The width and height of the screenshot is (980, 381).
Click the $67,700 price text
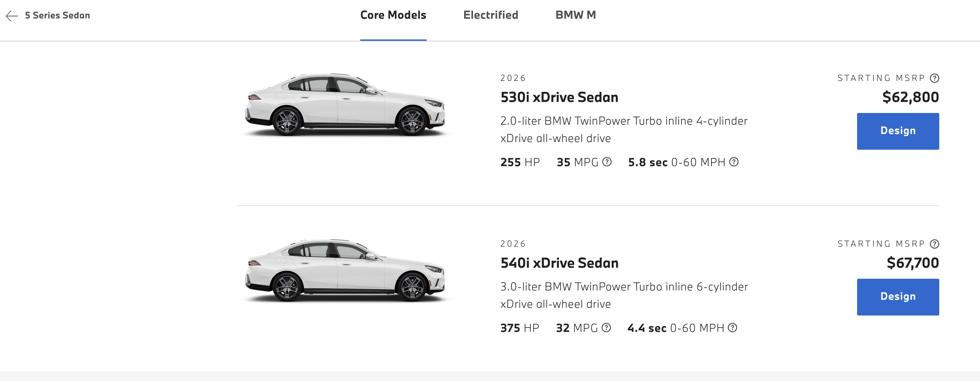coord(913,263)
